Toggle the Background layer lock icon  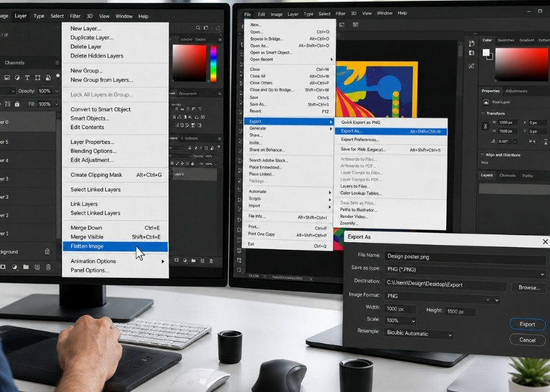[x=47, y=251]
